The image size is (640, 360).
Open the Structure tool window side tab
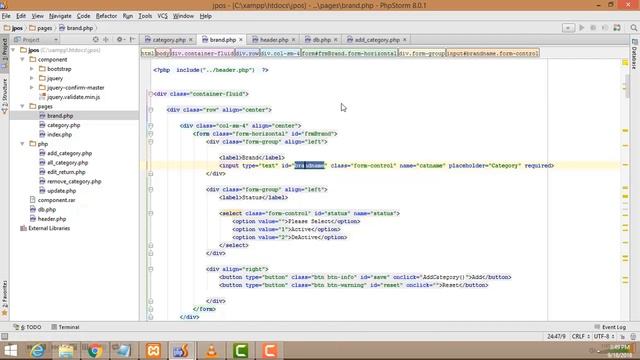pos(4,95)
